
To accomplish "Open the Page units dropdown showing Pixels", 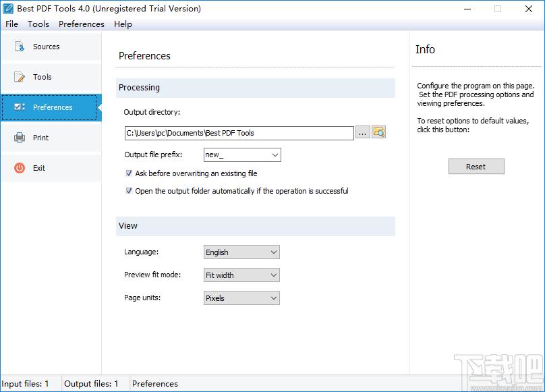I will pos(241,298).
